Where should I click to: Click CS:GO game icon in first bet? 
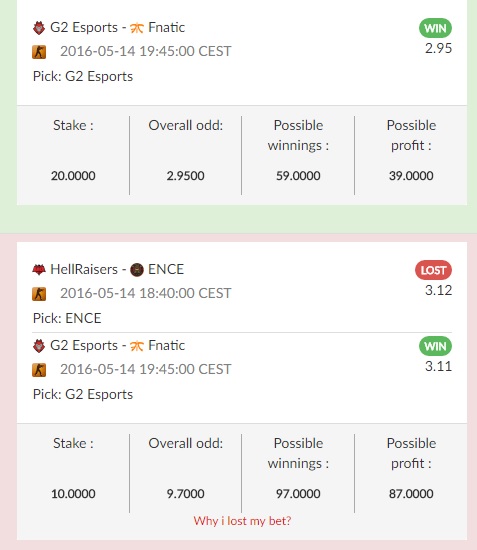point(39,52)
